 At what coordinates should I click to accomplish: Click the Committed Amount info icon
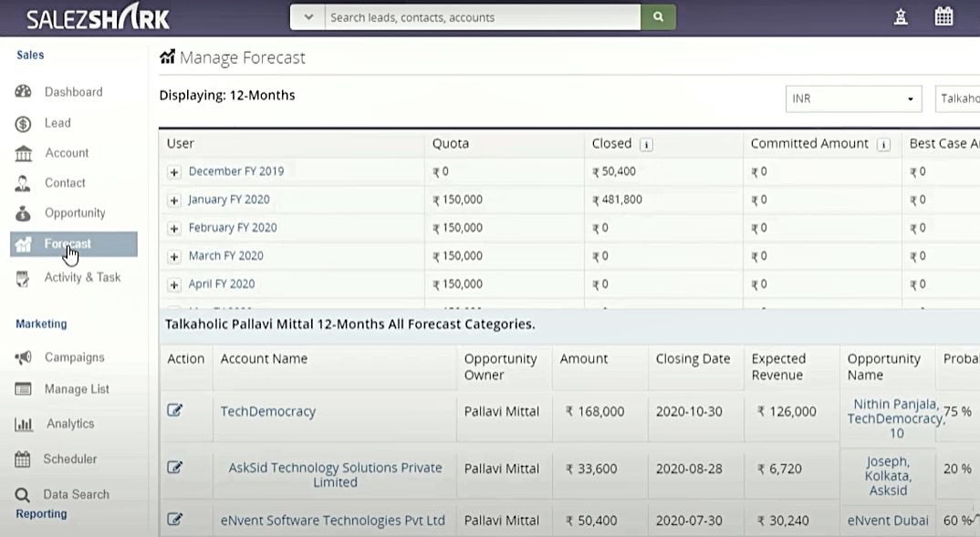[x=884, y=145]
